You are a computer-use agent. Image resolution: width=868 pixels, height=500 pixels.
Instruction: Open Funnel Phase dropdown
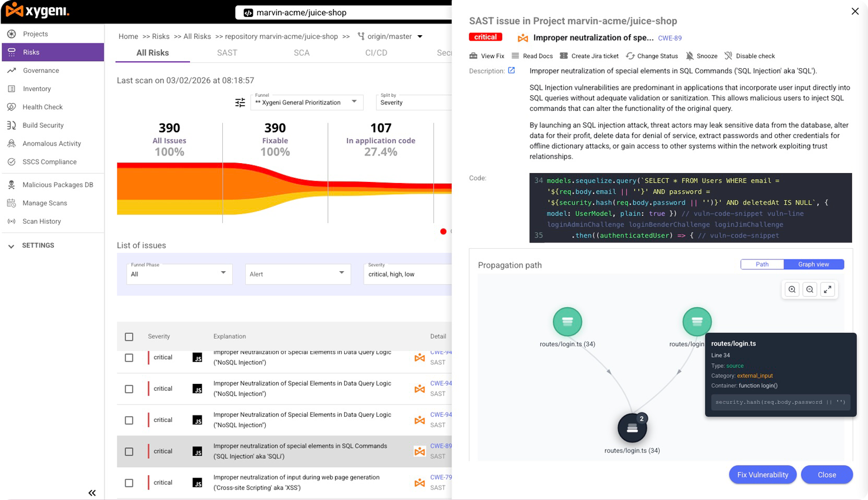point(179,274)
